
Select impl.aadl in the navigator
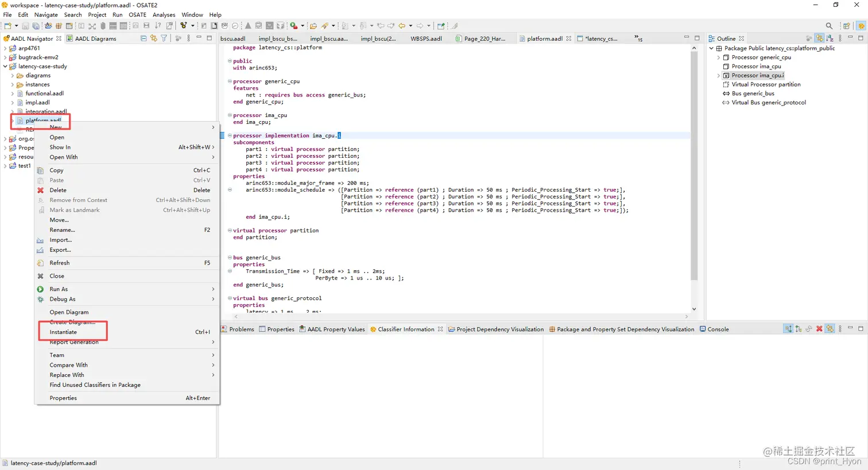click(x=38, y=103)
